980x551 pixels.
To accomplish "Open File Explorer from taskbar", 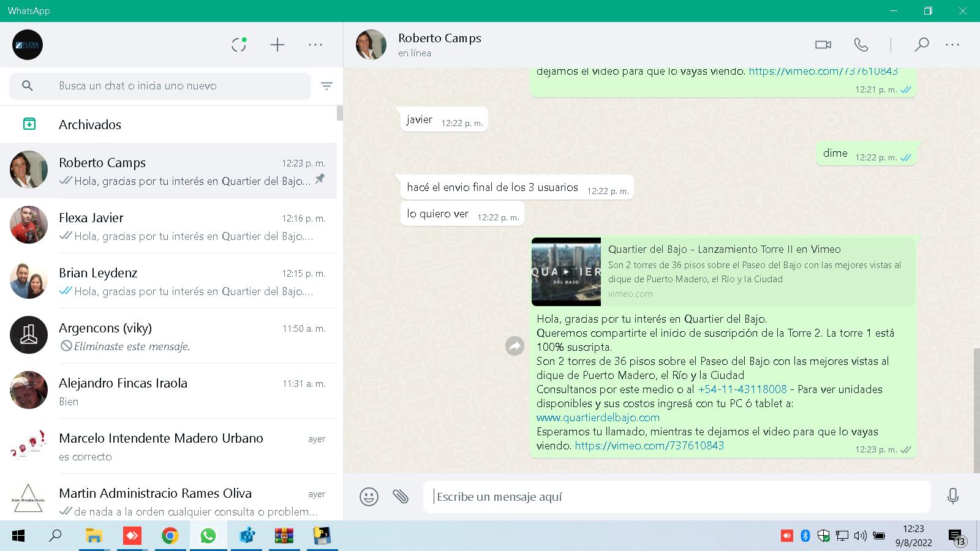I will (x=94, y=536).
